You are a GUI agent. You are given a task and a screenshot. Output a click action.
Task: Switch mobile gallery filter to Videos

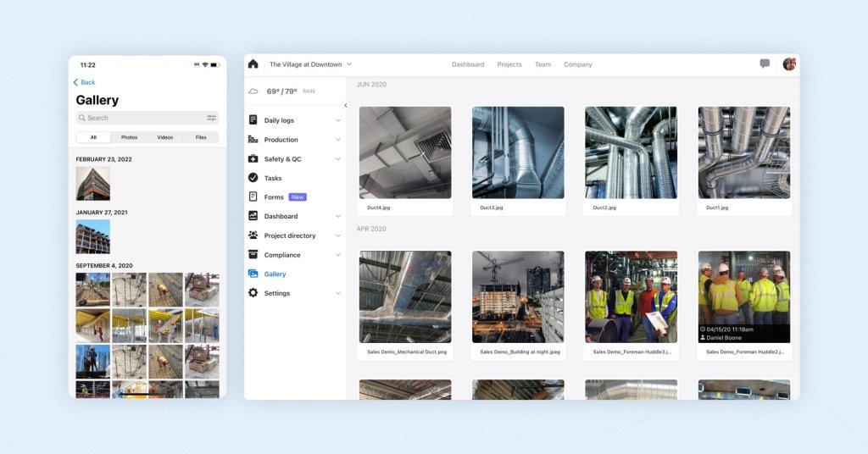[x=164, y=137]
